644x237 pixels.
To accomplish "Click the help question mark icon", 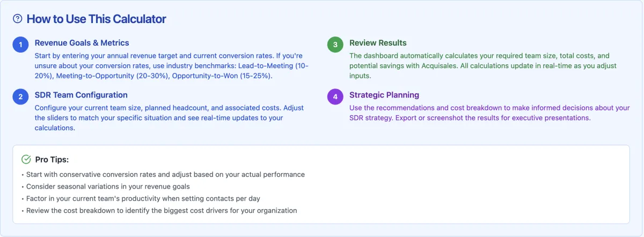I will tap(18, 19).
